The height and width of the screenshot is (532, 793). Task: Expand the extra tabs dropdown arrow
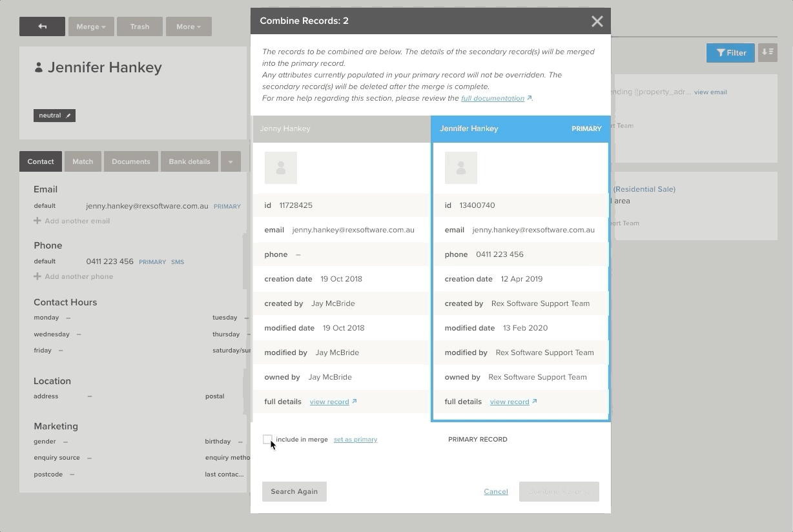point(231,162)
